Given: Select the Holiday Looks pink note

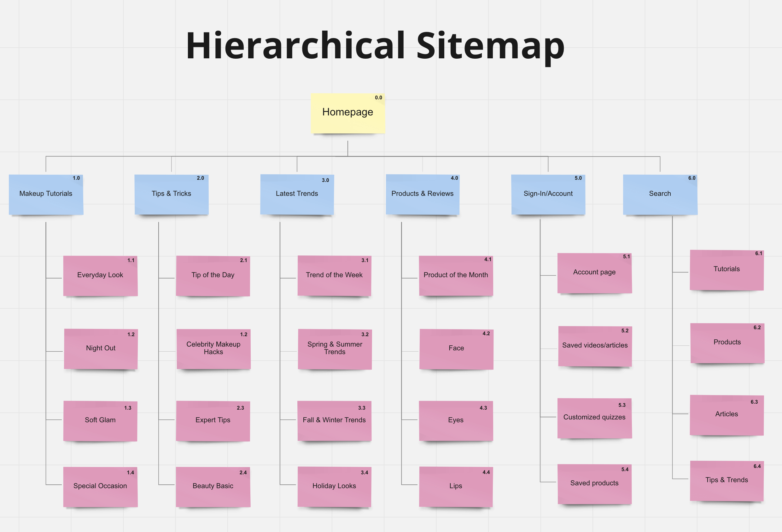Looking at the screenshot, I should coord(334,487).
